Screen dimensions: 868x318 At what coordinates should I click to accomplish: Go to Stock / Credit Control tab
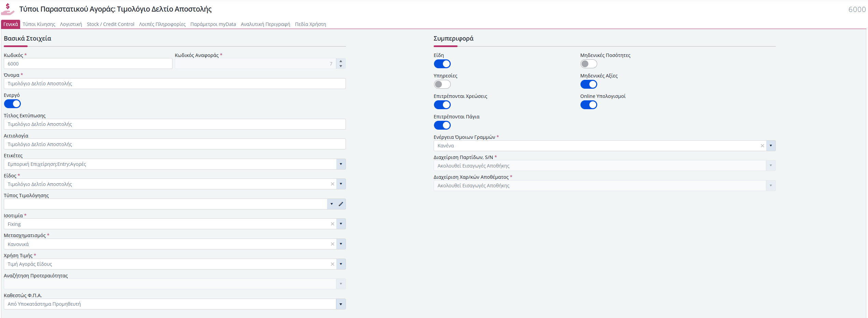[111, 24]
